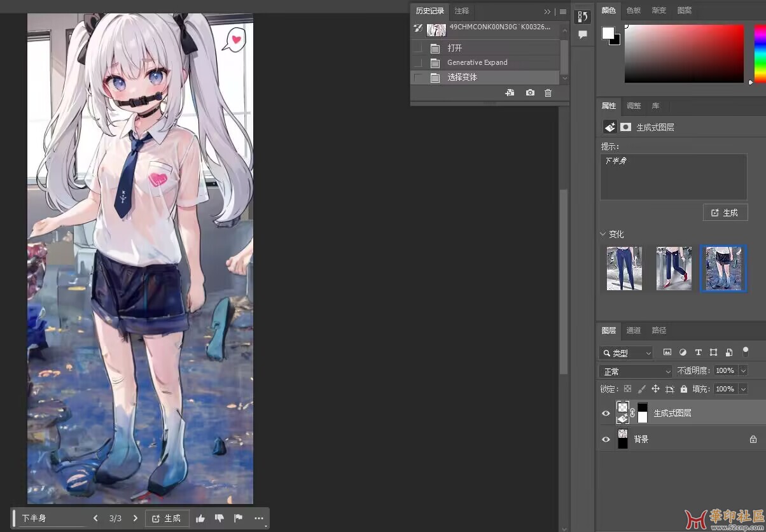Click the 下半身 prompt field in taskbar
Image resolution: width=766 pixels, height=532 pixels.
coord(52,518)
